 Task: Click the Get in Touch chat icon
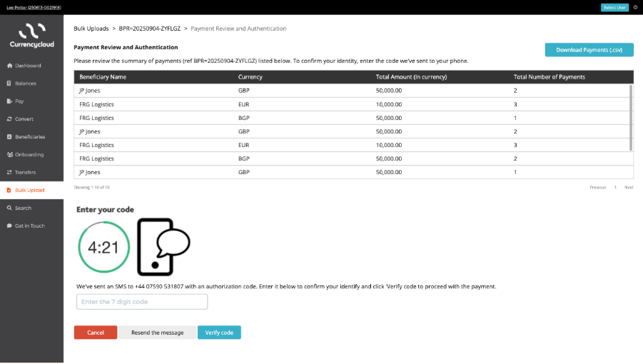click(x=9, y=226)
